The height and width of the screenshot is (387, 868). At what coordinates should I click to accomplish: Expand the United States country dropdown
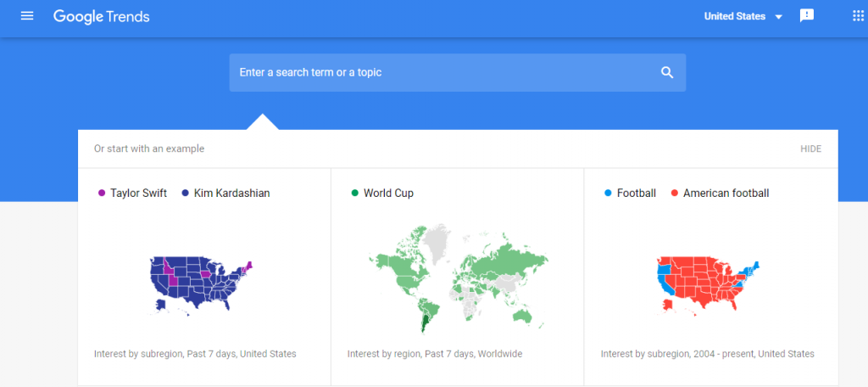[735, 16]
